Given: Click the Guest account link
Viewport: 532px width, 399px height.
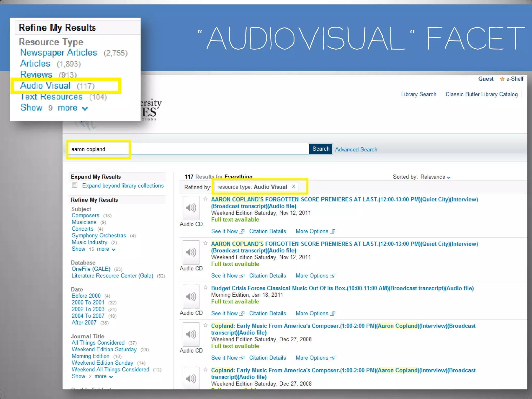Looking at the screenshot, I should coord(486,79).
